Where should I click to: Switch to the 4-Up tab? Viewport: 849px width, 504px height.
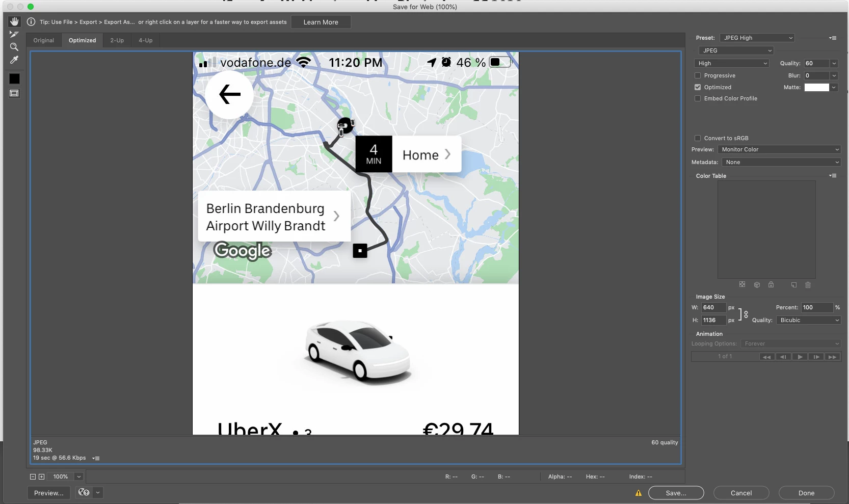(x=146, y=40)
